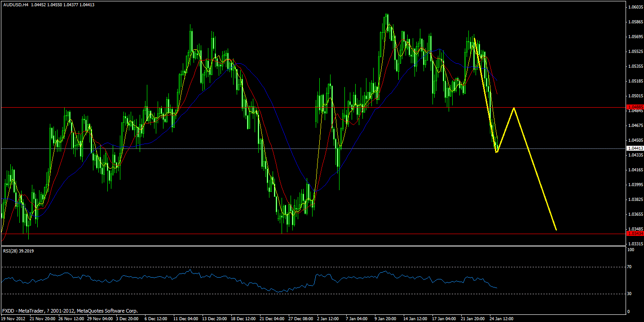Click the 1.03995 price axis value
Screen dimensions: 644x322
pos(636,185)
